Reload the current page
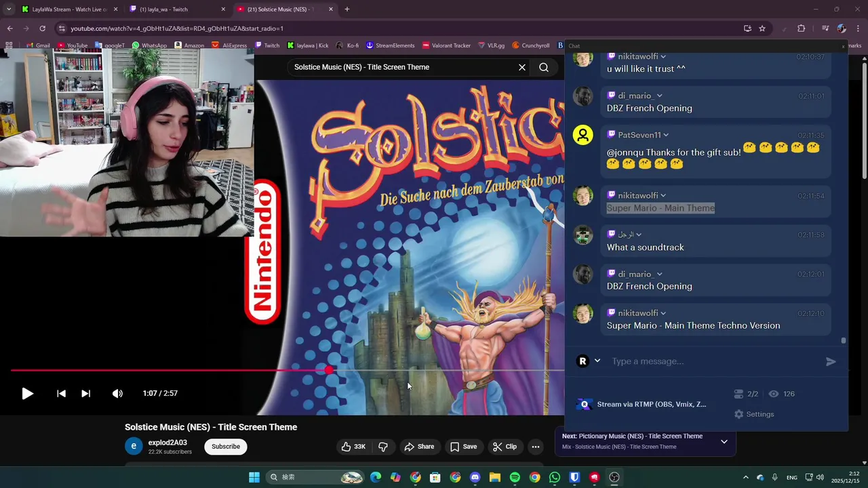This screenshot has height=488, width=868. click(x=42, y=28)
